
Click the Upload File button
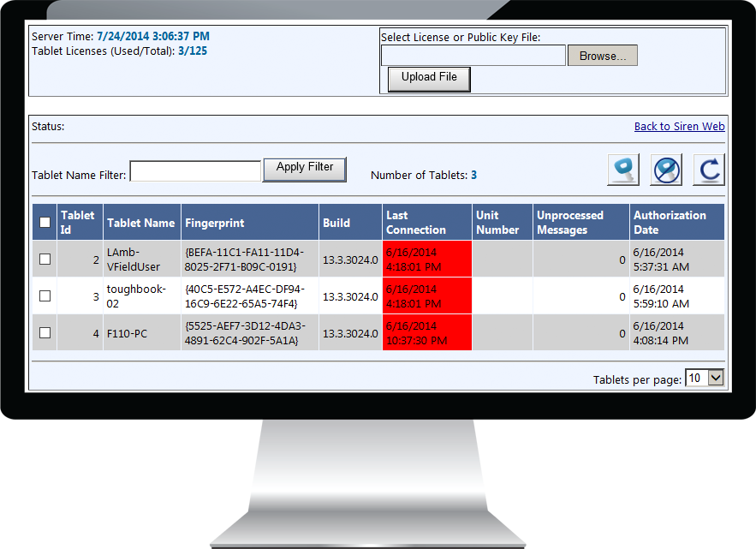coord(429,78)
